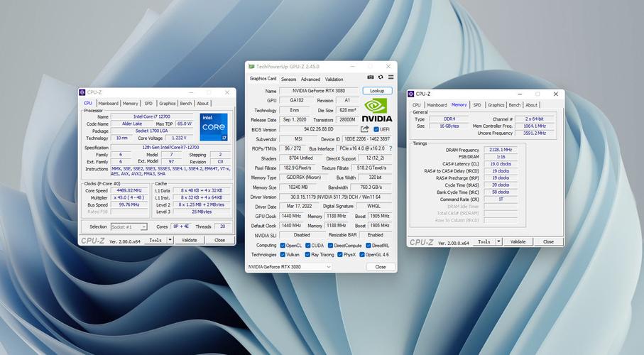Click the memory Type value DDR4

click(449, 119)
